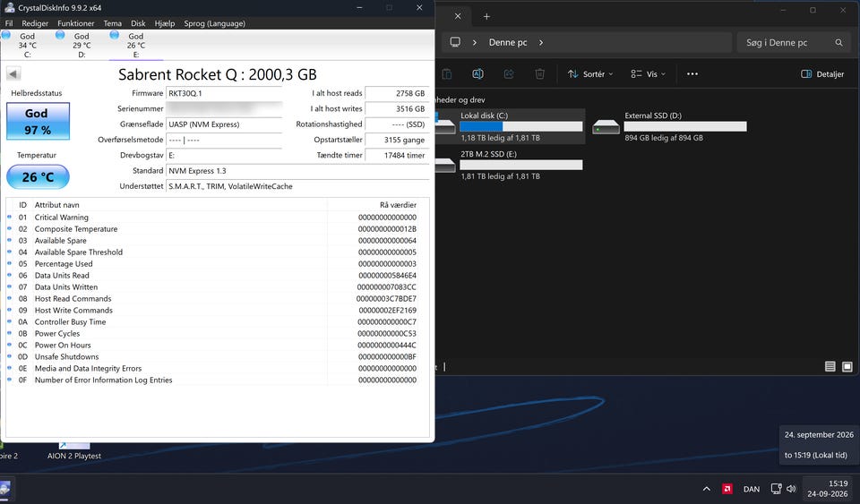860x504 pixels.
Task: Select the Controller Busy Time row
Action: 212,321
